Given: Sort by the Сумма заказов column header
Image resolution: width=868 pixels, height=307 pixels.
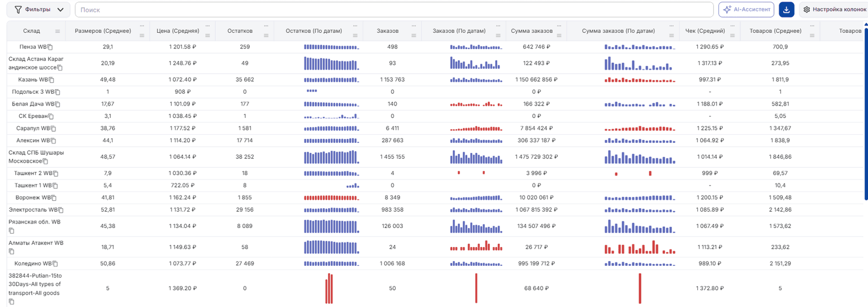Looking at the screenshot, I should pyautogui.click(x=532, y=31).
